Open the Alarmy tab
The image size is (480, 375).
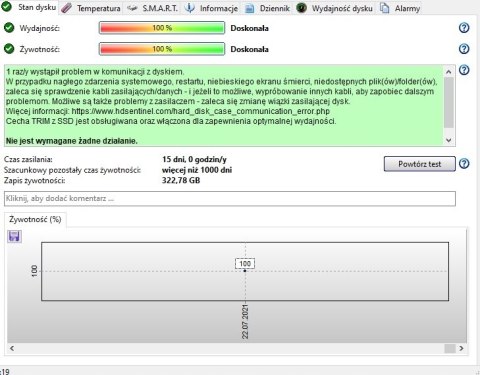[x=400, y=8]
